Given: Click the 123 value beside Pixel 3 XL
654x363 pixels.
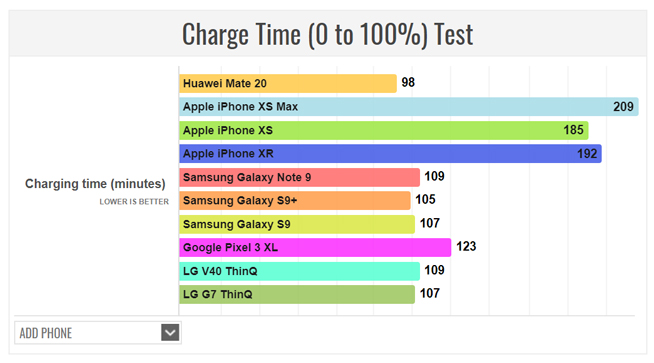Looking at the screenshot, I should pyautogui.click(x=466, y=247).
